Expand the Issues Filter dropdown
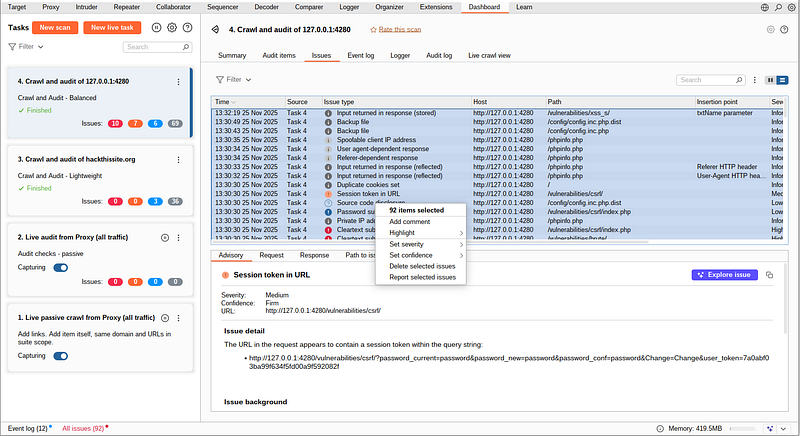 [234, 80]
